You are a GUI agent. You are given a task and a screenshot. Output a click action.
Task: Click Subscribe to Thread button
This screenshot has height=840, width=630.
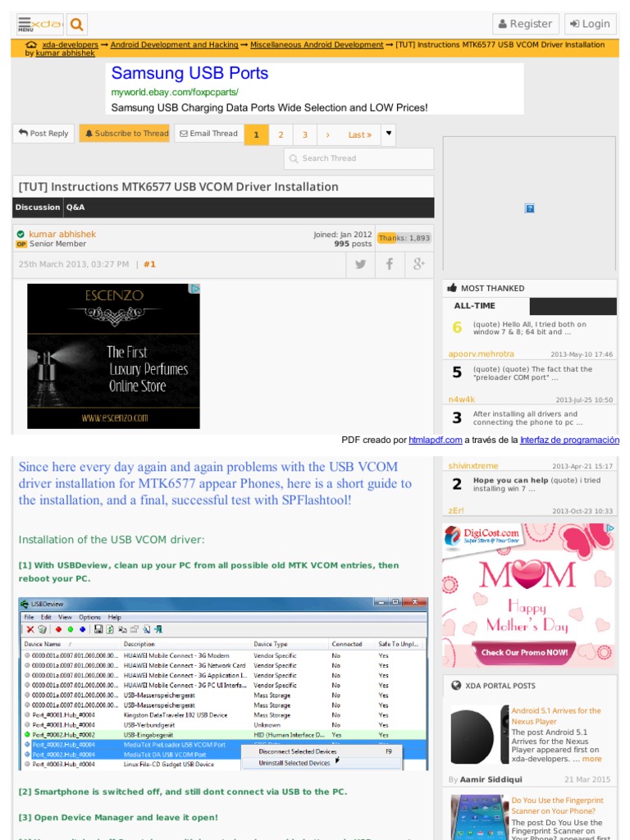click(126, 134)
